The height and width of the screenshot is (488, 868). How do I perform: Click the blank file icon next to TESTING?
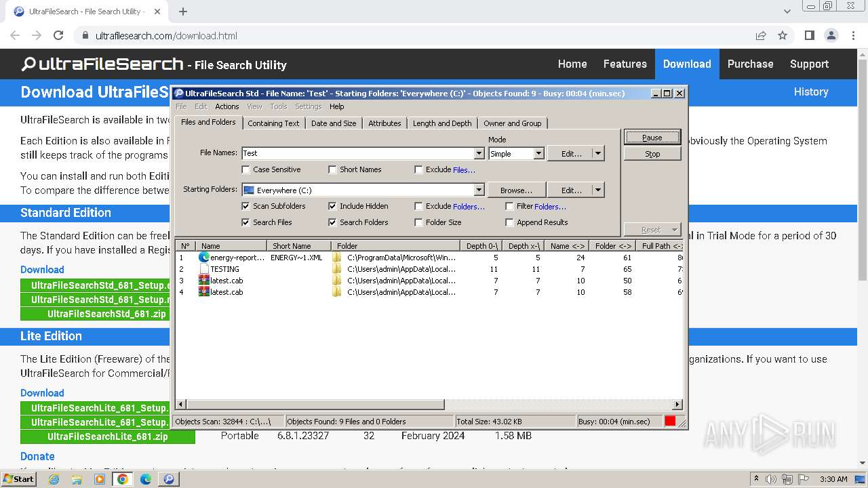(x=203, y=269)
